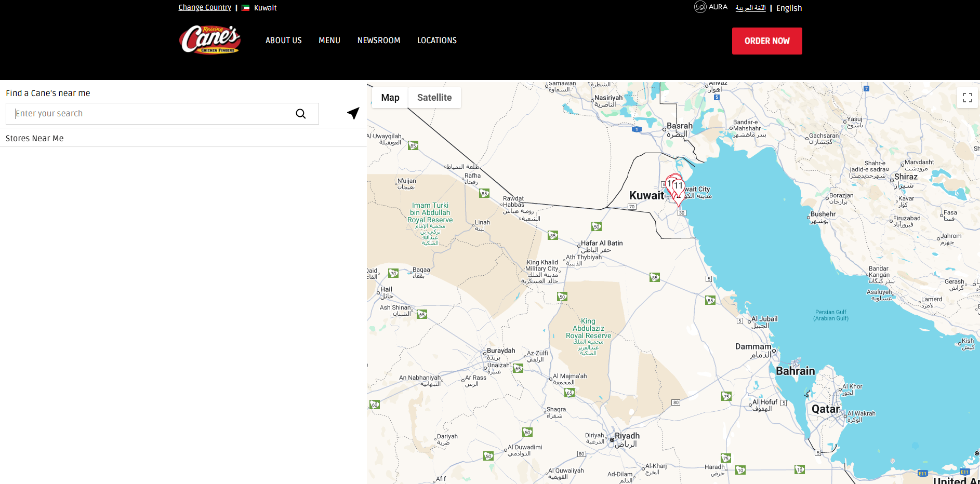980x484 pixels.
Task: Click the Kuwait country label on map
Action: pos(646,196)
